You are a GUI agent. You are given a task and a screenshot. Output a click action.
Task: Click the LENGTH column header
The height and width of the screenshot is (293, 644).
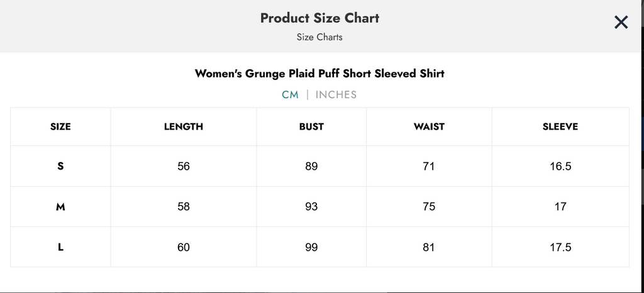[184, 126]
